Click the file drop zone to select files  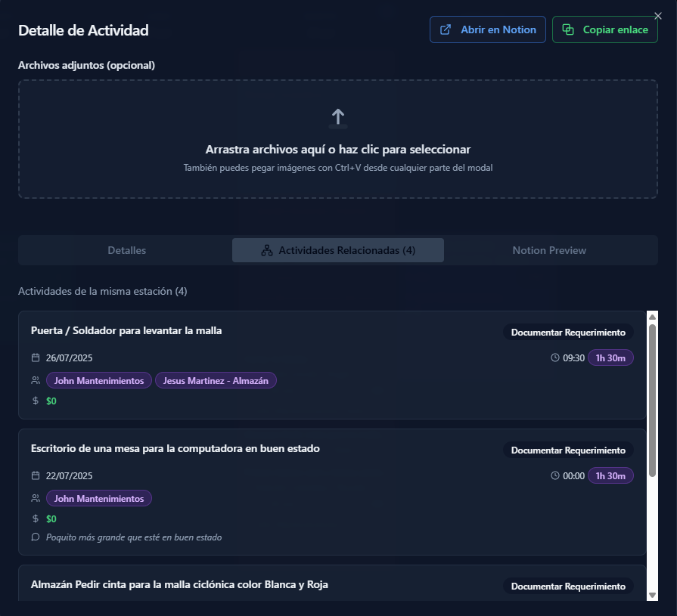point(338,139)
